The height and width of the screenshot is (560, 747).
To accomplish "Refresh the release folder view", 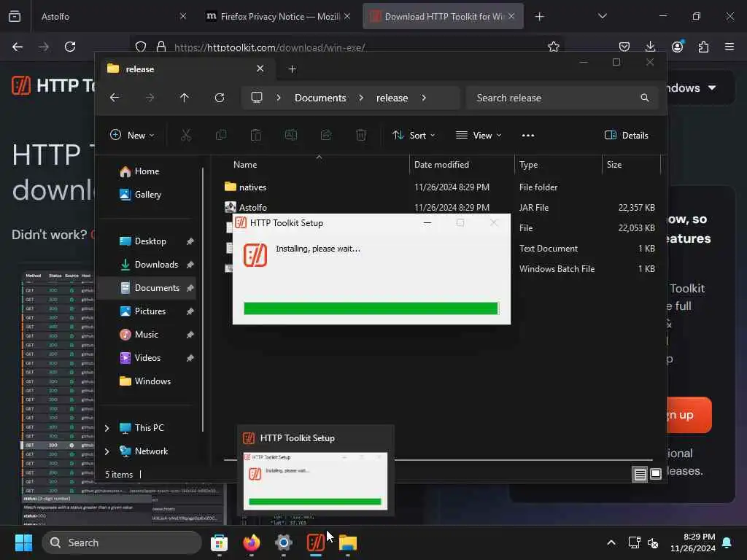I will click(220, 98).
